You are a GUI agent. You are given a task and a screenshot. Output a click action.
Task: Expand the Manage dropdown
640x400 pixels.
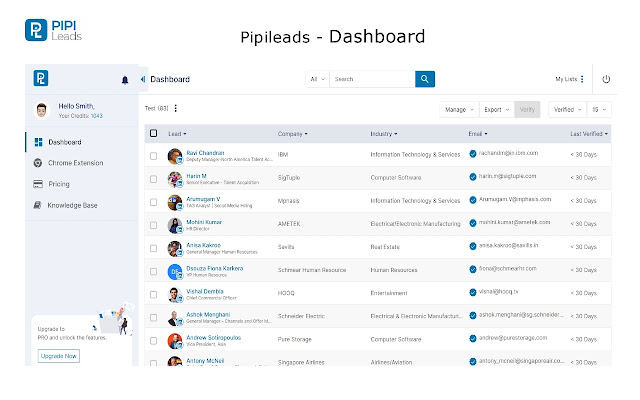(457, 109)
